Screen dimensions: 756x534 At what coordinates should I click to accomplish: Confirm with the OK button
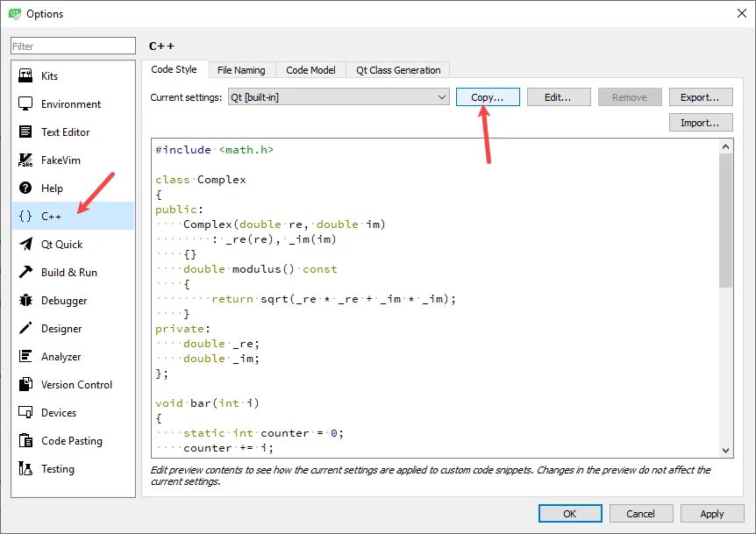coord(570,513)
